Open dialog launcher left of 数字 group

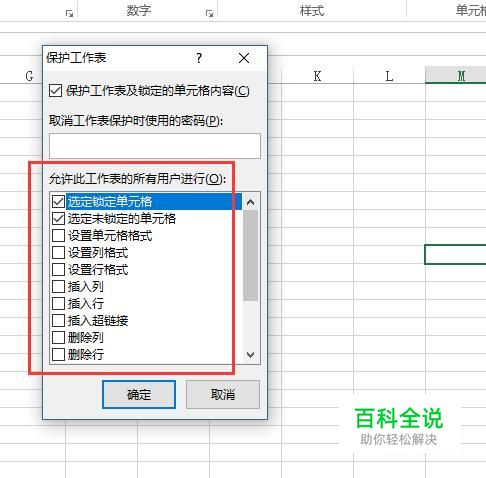tap(69, 13)
